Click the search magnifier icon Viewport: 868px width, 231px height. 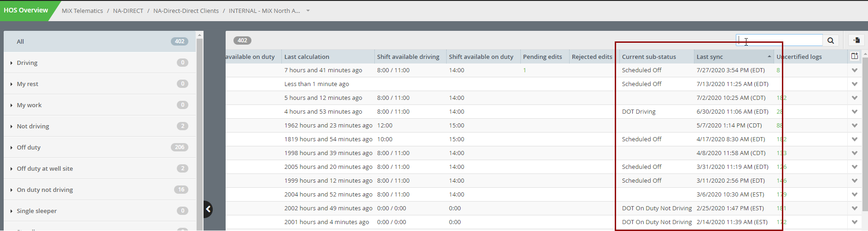click(831, 40)
